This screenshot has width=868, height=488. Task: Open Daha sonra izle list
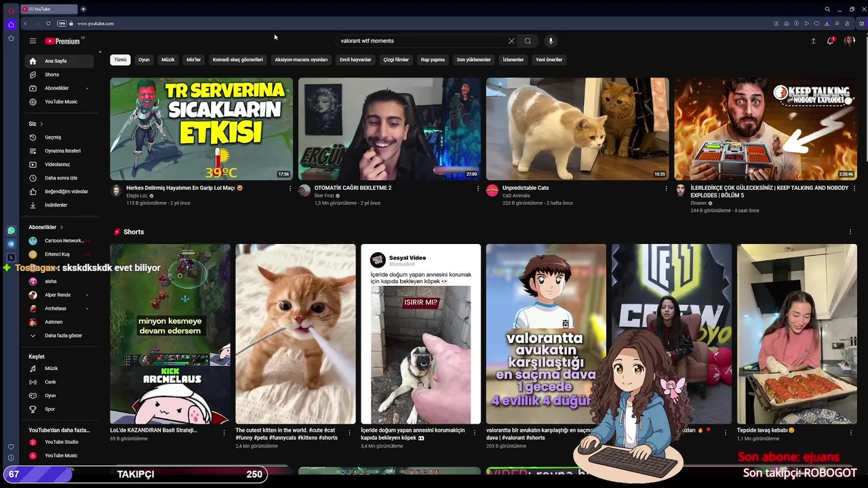[60, 178]
